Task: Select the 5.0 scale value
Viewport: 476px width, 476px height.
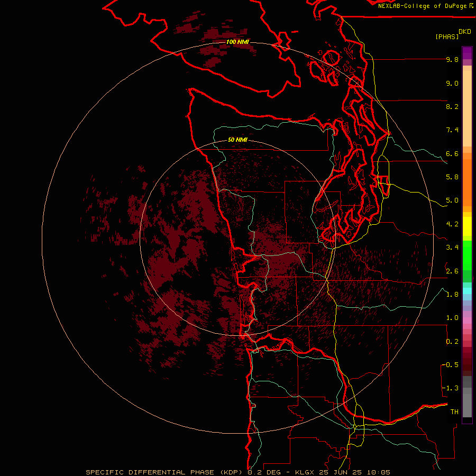Action: coord(452,200)
